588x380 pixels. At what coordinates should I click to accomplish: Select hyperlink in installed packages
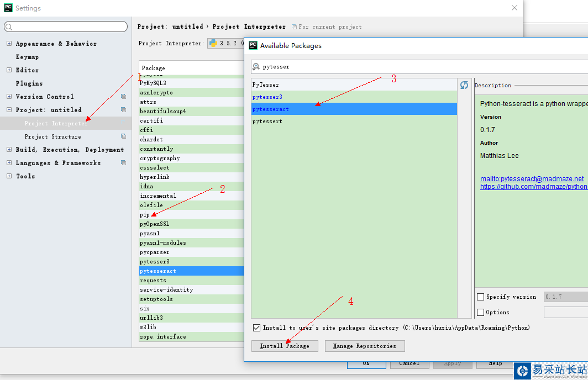pos(191,177)
